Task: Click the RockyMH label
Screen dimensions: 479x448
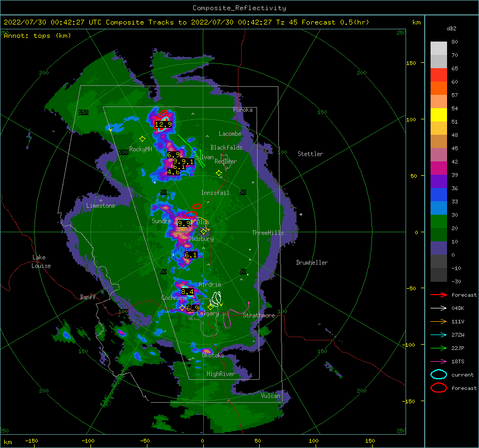Action: point(141,149)
